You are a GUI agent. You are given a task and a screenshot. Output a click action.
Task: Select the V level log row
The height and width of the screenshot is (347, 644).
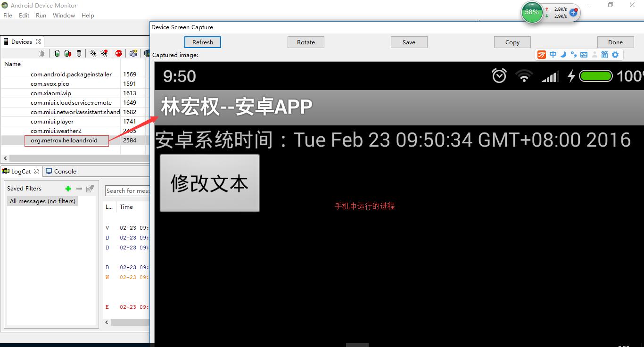126,228
